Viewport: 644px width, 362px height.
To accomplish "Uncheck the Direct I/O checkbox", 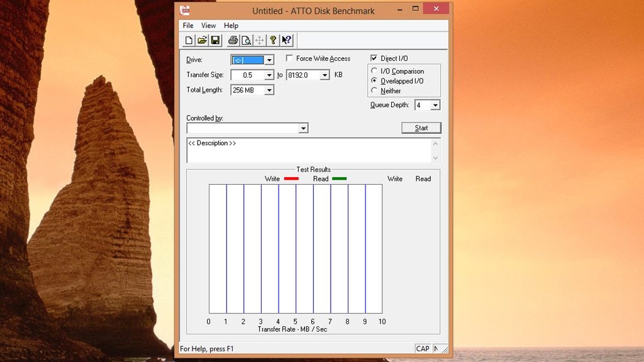I will coord(374,58).
